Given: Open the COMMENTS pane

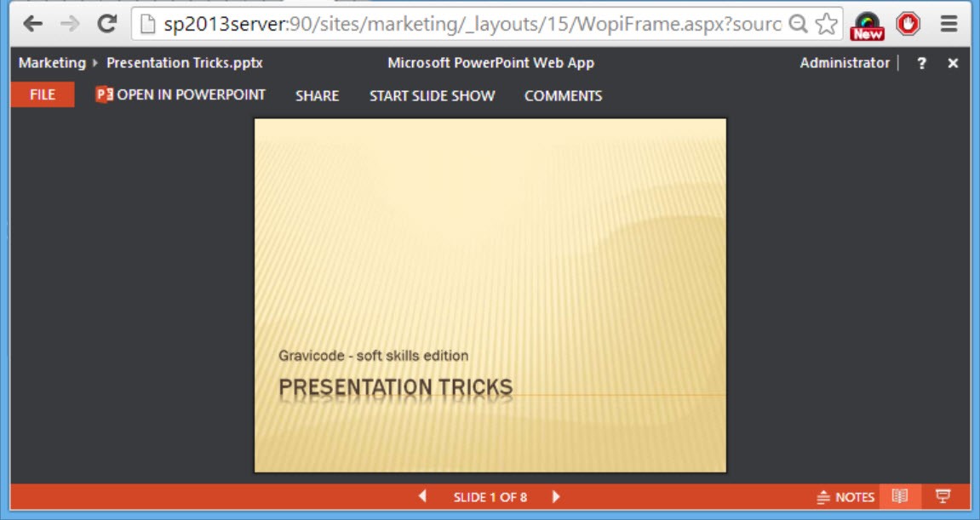Looking at the screenshot, I should (x=563, y=96).
